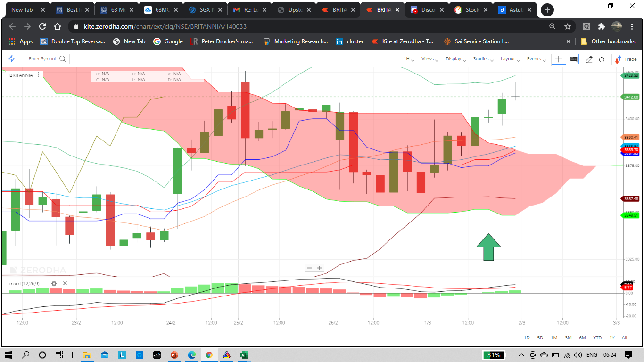
Task: Select the 1D range
Action: coord(527,337)
